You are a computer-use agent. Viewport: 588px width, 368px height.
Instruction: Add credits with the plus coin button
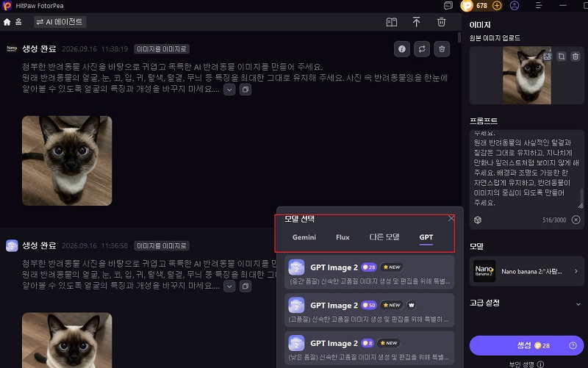click(497, 6)
